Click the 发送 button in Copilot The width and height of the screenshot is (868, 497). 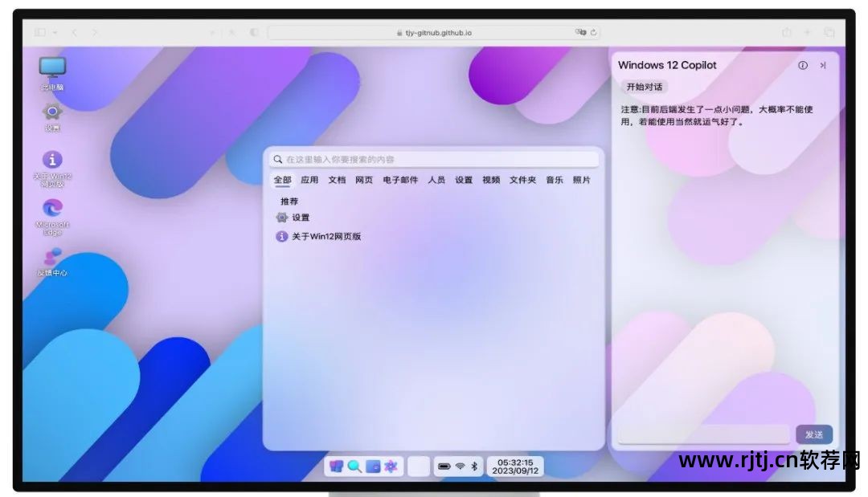[813, 434]
